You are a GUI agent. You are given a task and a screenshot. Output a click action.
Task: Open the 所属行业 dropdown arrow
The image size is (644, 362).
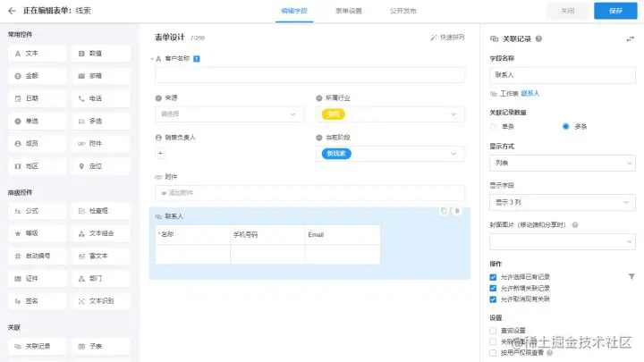pyautogui.click(x=453, y=114)
